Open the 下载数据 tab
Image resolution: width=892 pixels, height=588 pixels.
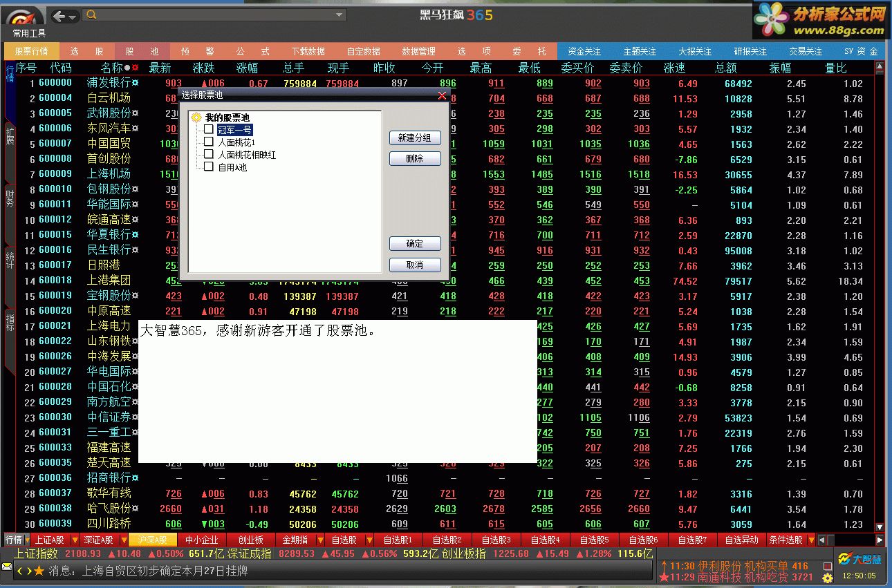point(308,51)
